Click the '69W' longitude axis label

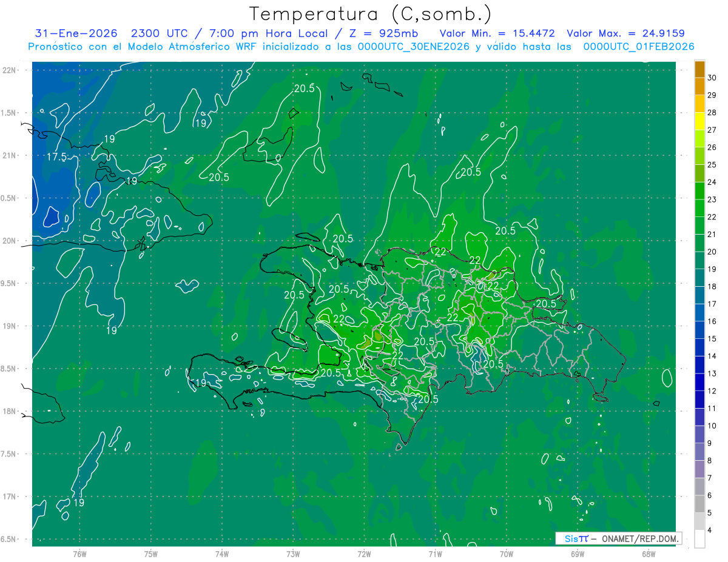(577, 554)
